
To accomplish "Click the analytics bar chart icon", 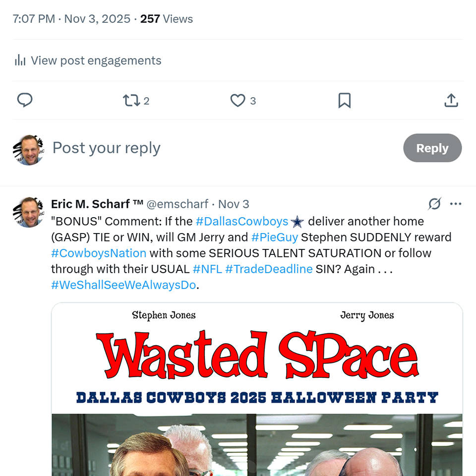I will pos(20,60).
